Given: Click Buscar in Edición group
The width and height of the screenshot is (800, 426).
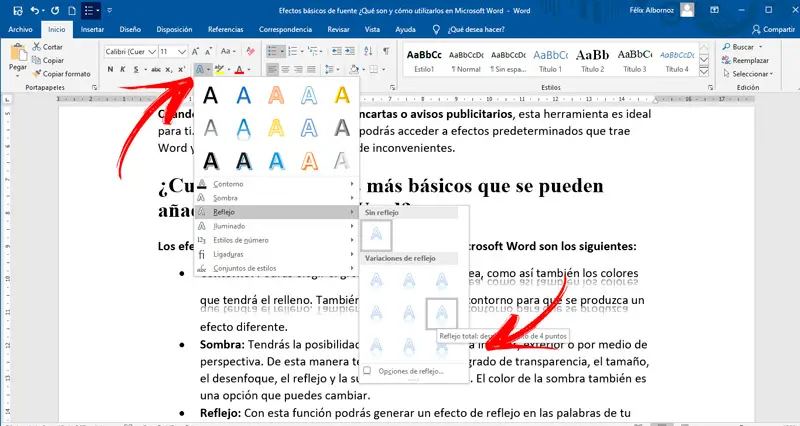Looking at the screenshot, I should 742,46.
